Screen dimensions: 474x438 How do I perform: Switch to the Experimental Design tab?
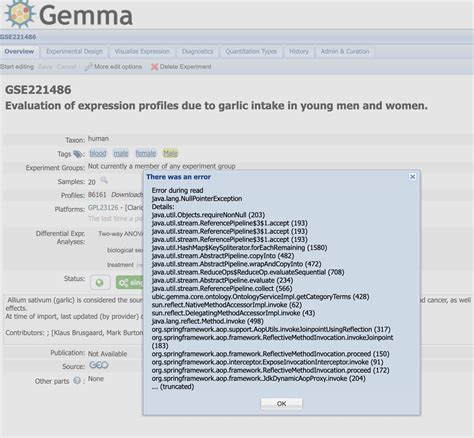pos(74,51)
